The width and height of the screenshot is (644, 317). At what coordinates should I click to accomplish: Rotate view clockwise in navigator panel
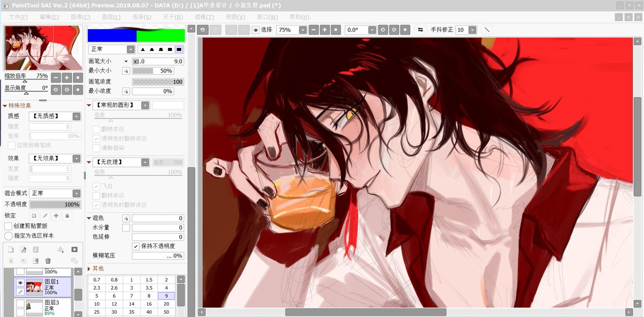tap(67, 89)
